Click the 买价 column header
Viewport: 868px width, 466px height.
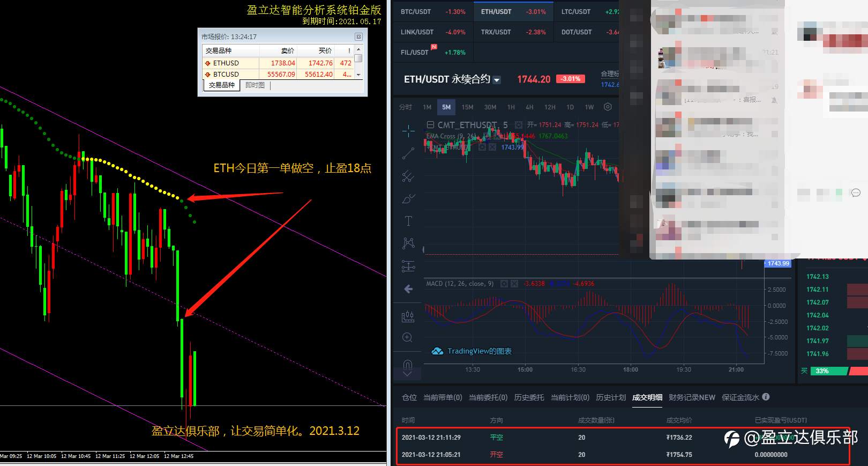pyautogui.click(x=316, y=50)
